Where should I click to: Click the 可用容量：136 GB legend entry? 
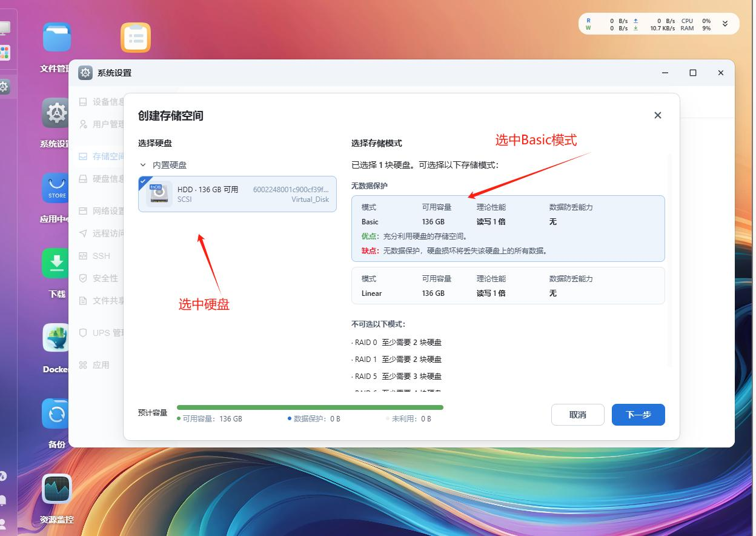click(x=210, y=419)
